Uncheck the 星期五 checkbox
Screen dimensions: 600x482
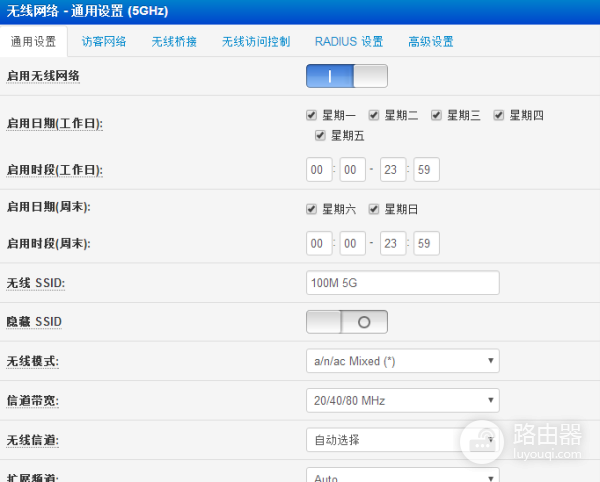pos(320,135)
